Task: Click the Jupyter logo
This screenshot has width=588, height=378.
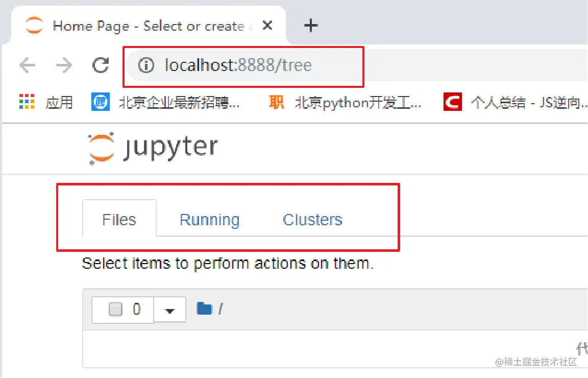Action: click(153, 148)
